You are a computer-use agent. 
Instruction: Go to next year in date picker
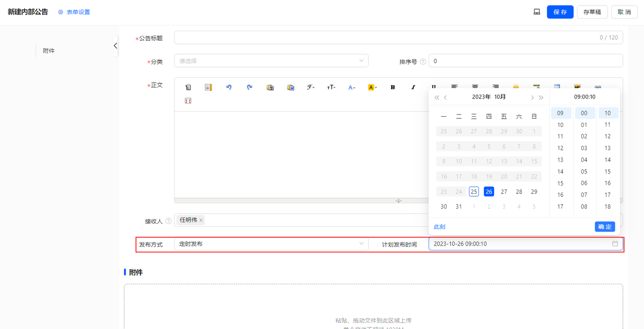[541, 97]
